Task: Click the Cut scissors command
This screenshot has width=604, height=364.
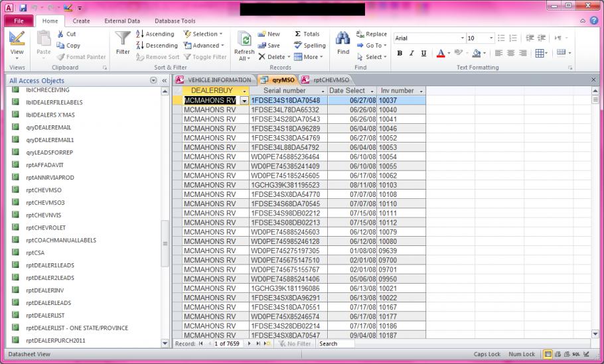Action: tap(66, 34)
